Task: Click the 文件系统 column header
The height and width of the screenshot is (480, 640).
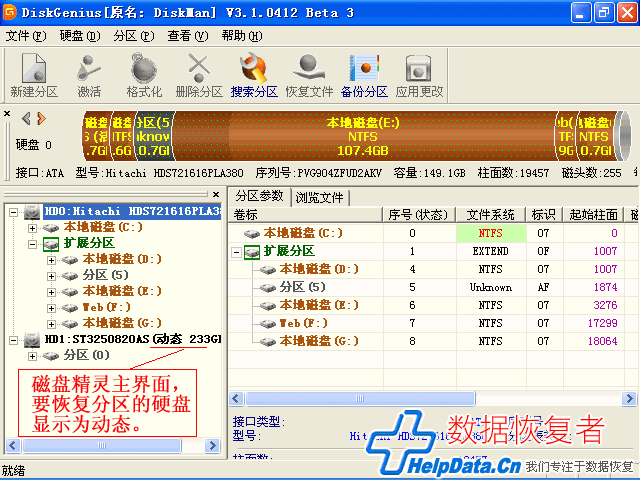Action: point(491,215)
